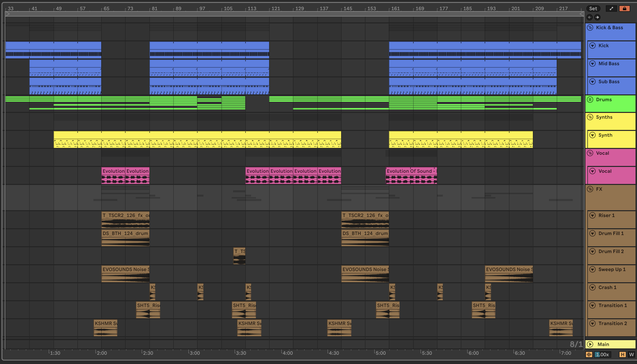
Task: Click the automation mode toggle icon
Action: point(611,9)
